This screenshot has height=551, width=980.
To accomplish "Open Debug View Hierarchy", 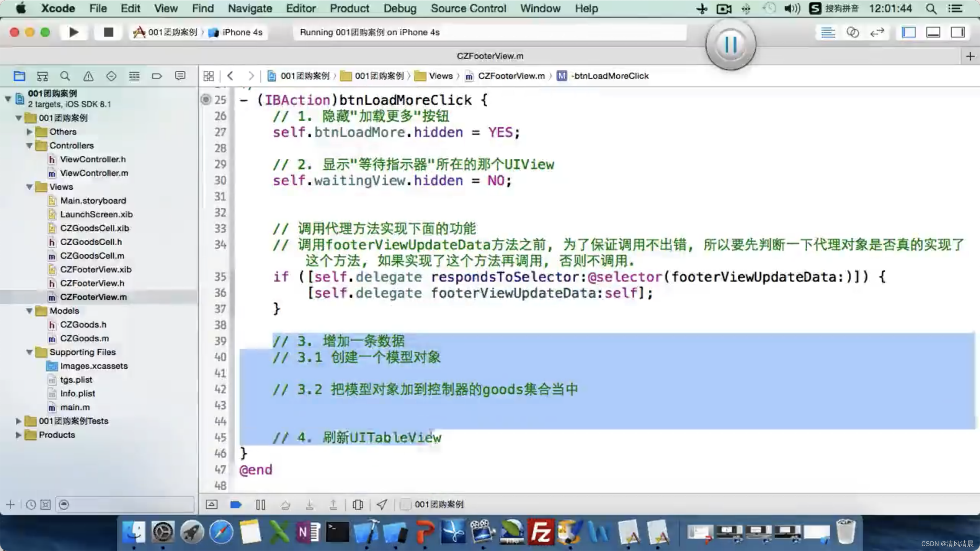I will [358, 504].
